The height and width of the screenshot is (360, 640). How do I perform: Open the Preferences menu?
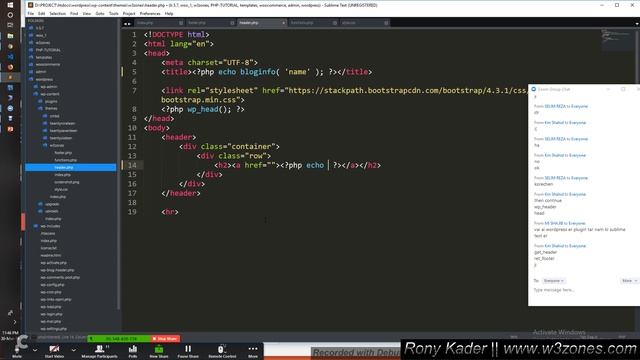[x=150, y=13]
